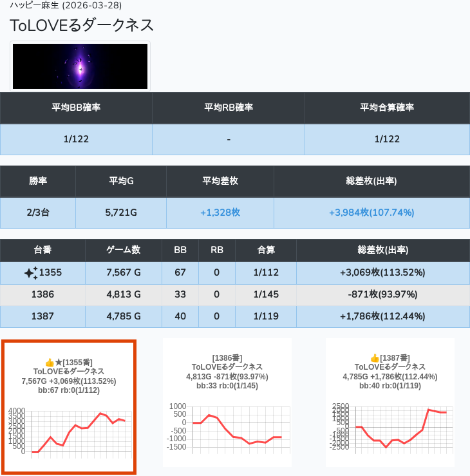This screenshot has height=476, width=470.
Task: Click the sparkle icon beside machine 1355
Action: pyautogui.click(x=31, y=273)
